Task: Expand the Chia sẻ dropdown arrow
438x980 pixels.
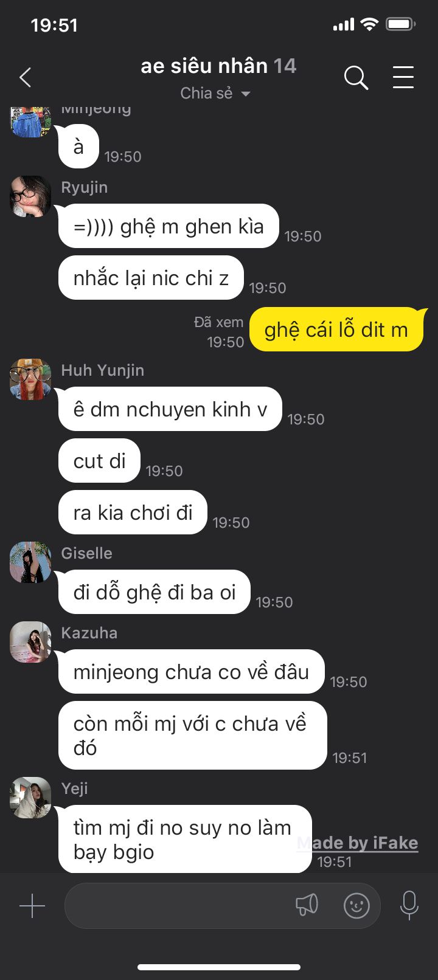Action: point(246,94)
